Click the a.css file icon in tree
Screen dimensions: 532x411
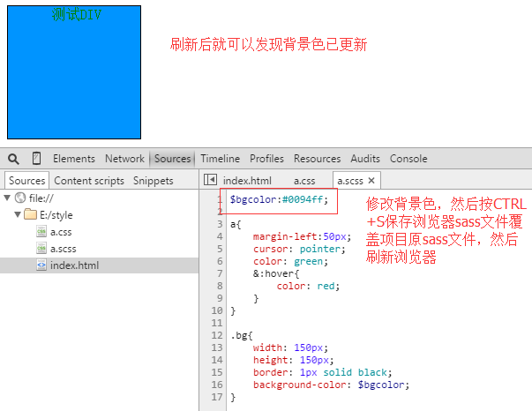[x=41, y=232]
